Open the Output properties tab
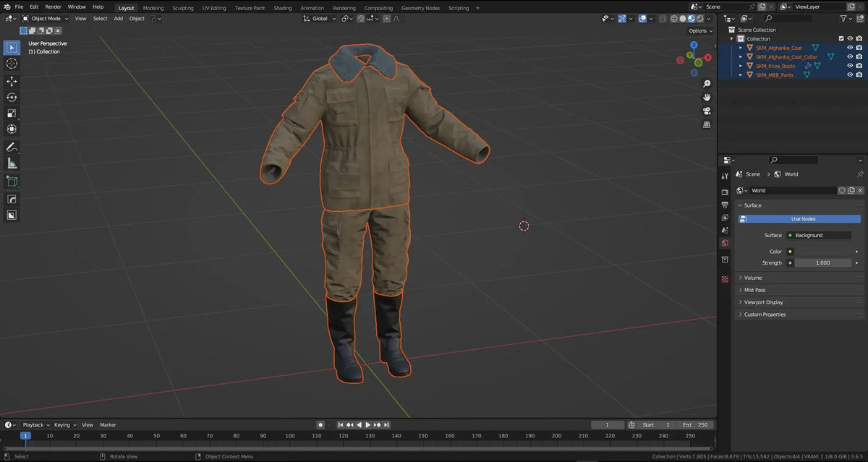The height and width of the screenshot is (462, 868). (x=725, y=205)
